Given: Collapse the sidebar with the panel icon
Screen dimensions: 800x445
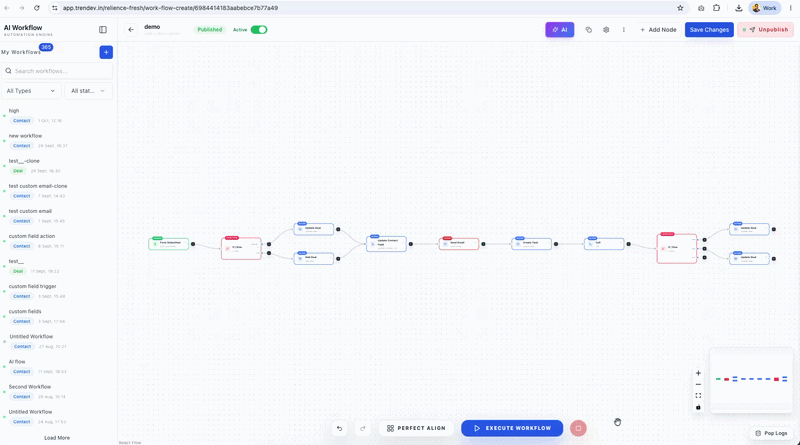Looking at the screenshot, I should coord(103,30).
